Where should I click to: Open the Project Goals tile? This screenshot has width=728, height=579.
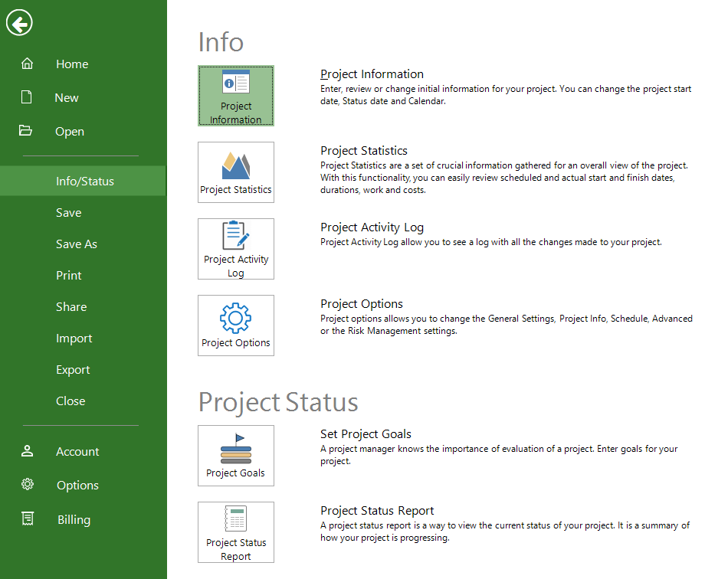pyautogui.click(x=236, y=456)
